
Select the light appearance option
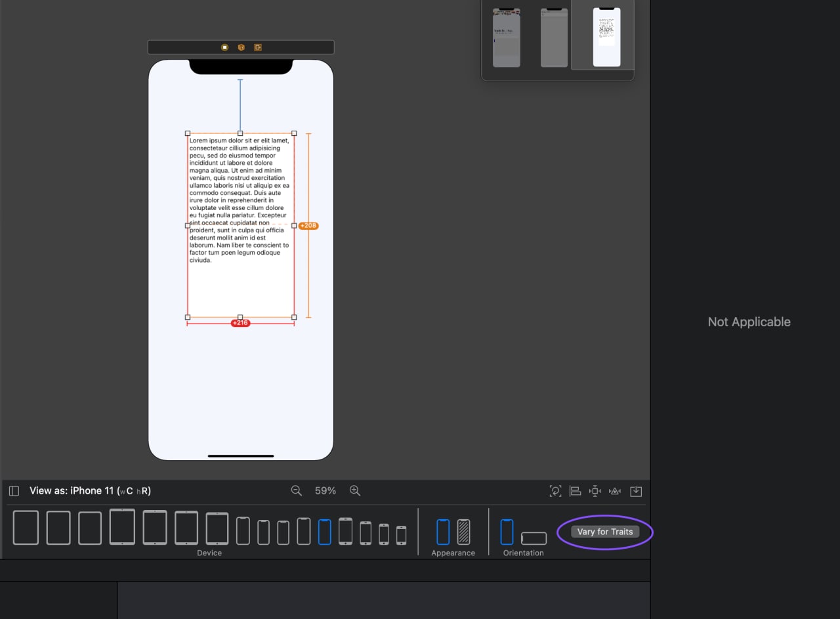click(443, 532)
